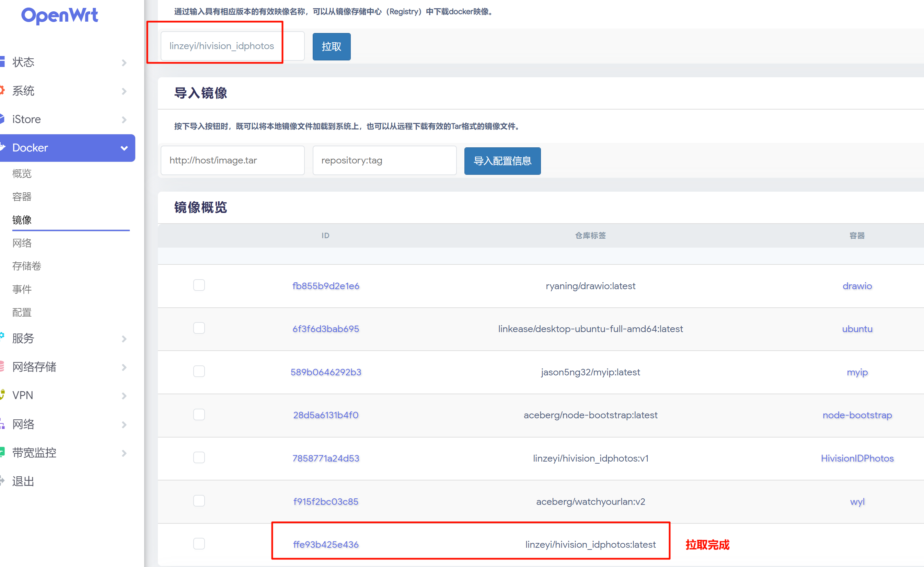Open the 容器 submenu item

tap(22, 197)
